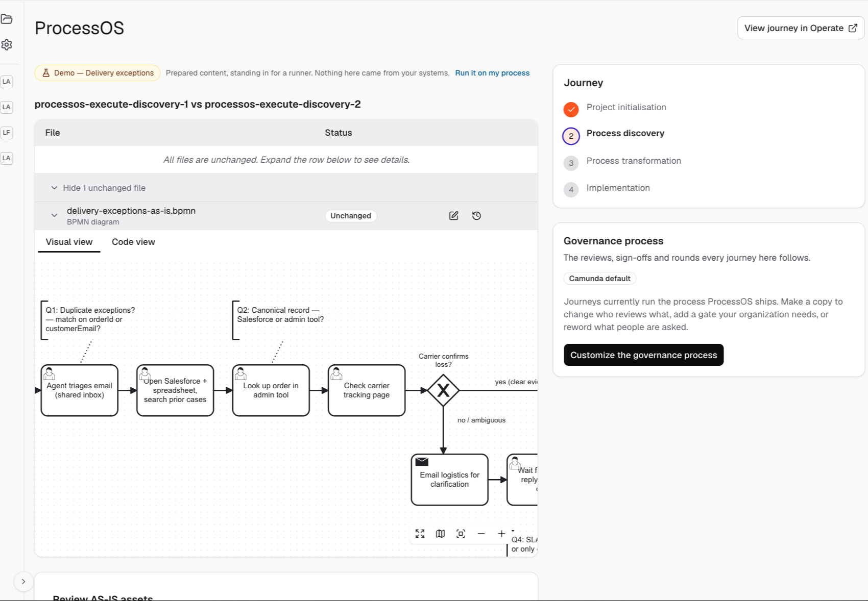Image resolution: width=868 pixels, height=601 pixels.
Task: Click the step 2 circle in Journey
Action: pyautogui.click(x=571, y=136)
